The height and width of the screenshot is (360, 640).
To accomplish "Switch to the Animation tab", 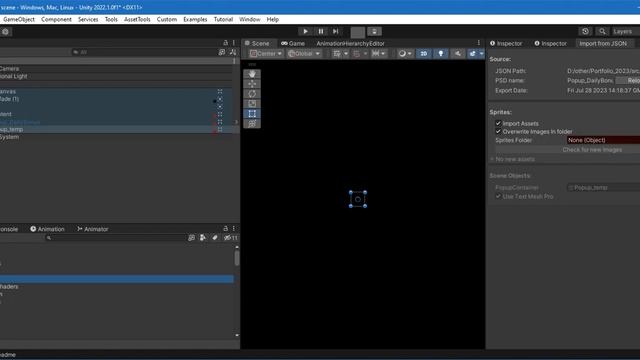I will click(x=47, y=229).
